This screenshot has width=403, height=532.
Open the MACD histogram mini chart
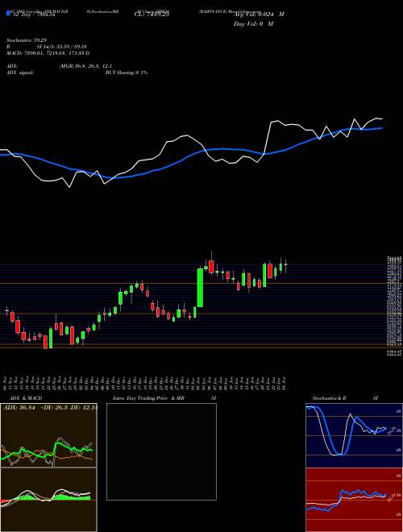click(x=48, y=500)
